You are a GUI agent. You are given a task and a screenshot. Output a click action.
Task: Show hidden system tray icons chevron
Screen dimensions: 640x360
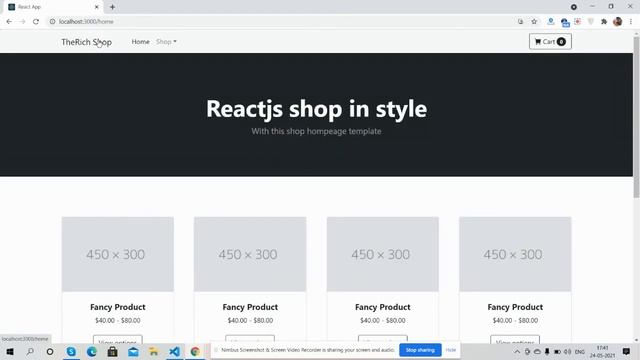[x=517, y=352]
